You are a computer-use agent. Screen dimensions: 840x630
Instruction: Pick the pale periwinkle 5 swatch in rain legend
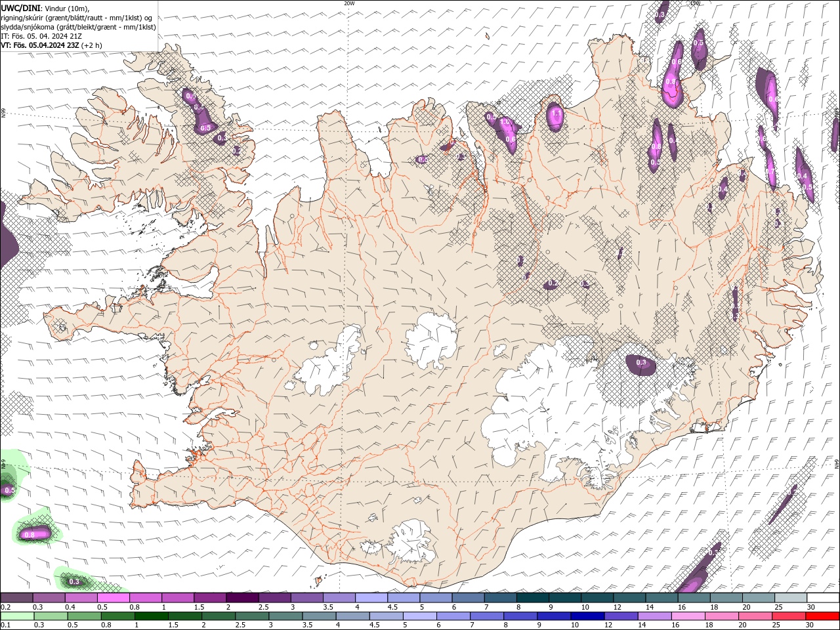419,616
